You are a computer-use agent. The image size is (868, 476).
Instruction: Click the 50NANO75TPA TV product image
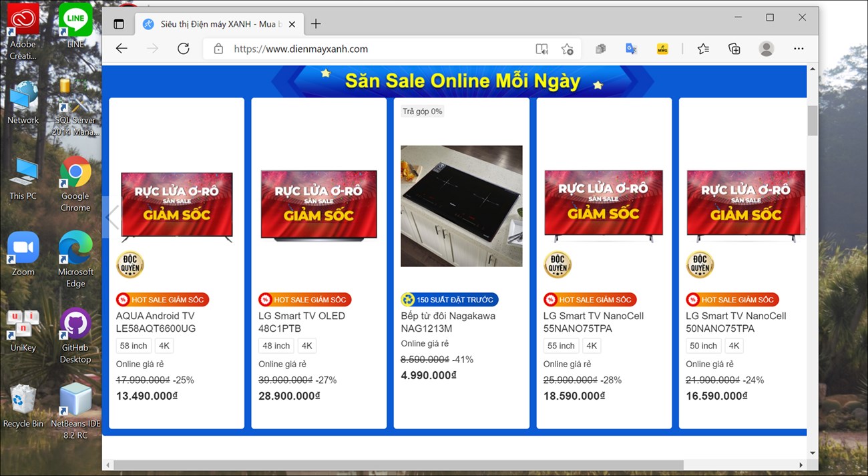746,206
